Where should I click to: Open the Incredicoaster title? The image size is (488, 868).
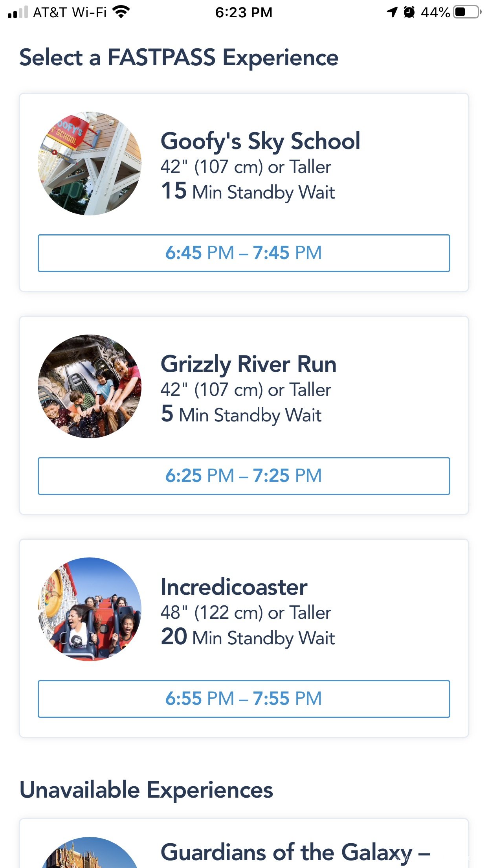[x=234, y=587]
